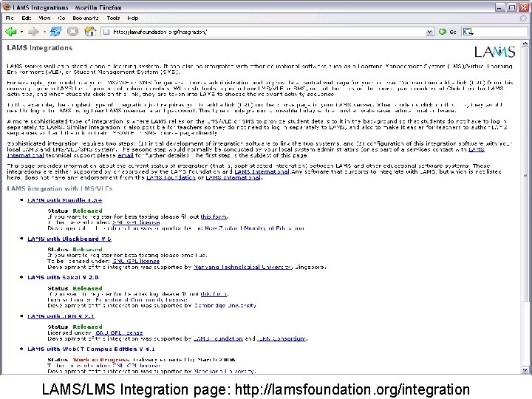The height and width of the screenshot is (399, 532).
Task: Open LAMS with .LRN link
Action: click(61, 316)
